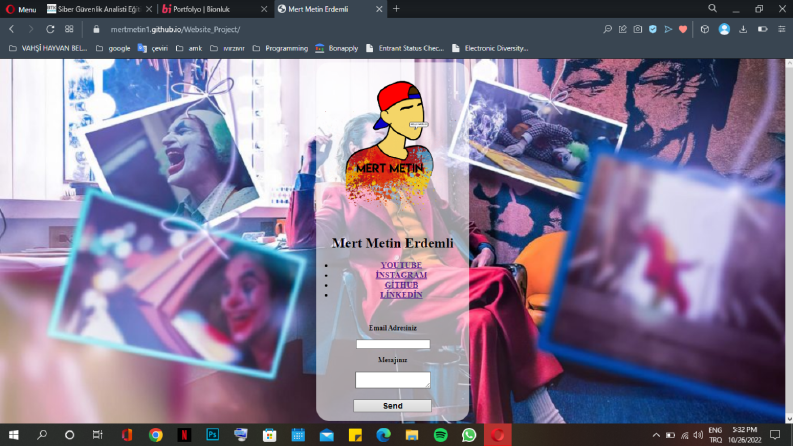
Task: Open Task View in taskbar
Action: 98,435
